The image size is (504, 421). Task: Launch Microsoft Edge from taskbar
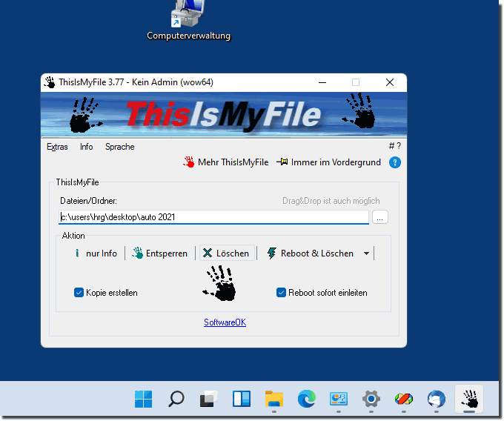click(x=306, y=400)
